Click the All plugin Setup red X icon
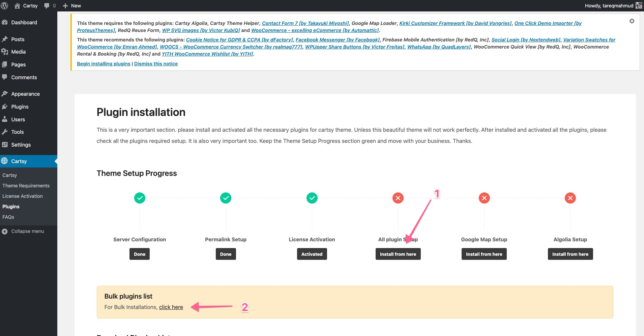The height and width of the screenshot is (336, 644). (x=398, y=198)
